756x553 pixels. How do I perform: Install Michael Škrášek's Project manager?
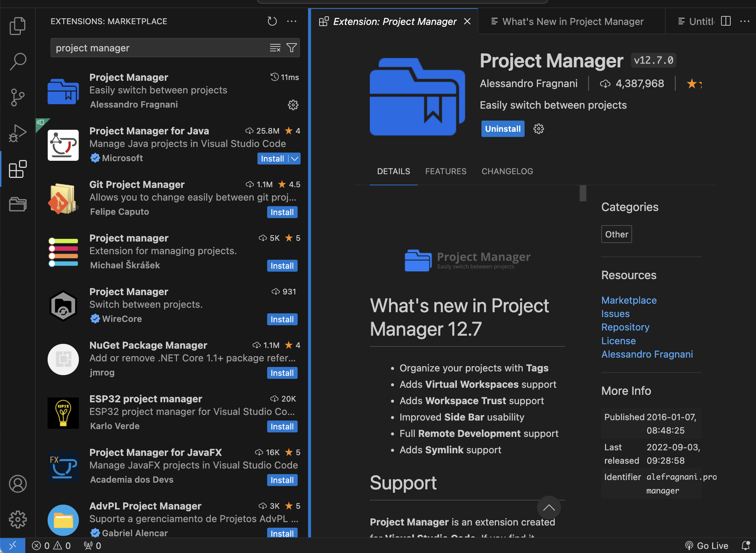282,266
